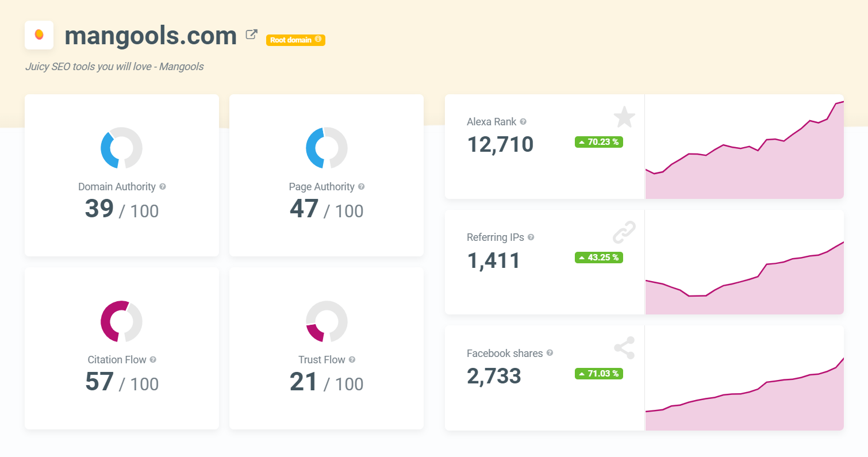Viewport: 868px width, 457px height.
Task: Click the Page Authority score 47
Action: click(x=304, y=209)
